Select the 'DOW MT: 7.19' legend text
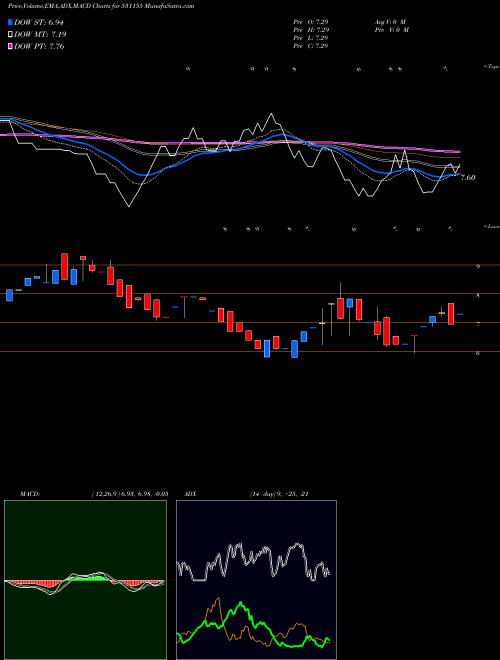 click(40, 35)
